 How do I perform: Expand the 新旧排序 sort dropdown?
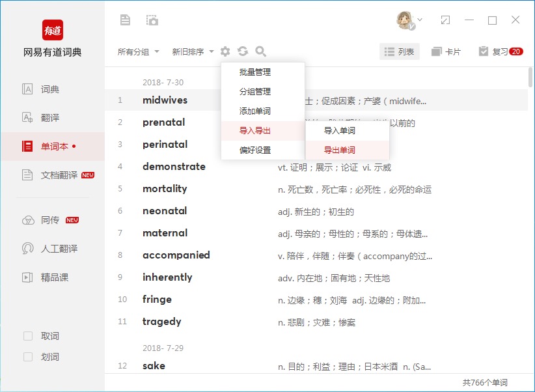pos(193,51)
